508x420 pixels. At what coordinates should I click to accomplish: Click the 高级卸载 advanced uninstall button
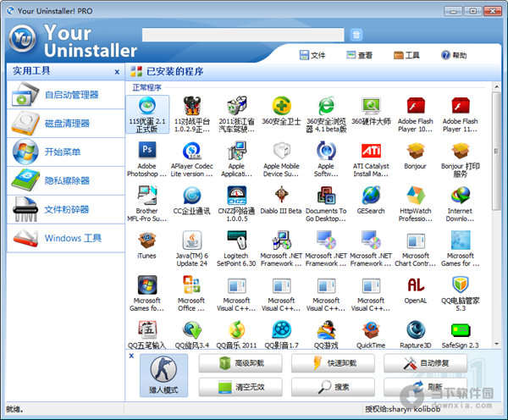pyautogui.click(x=240, y=363)
